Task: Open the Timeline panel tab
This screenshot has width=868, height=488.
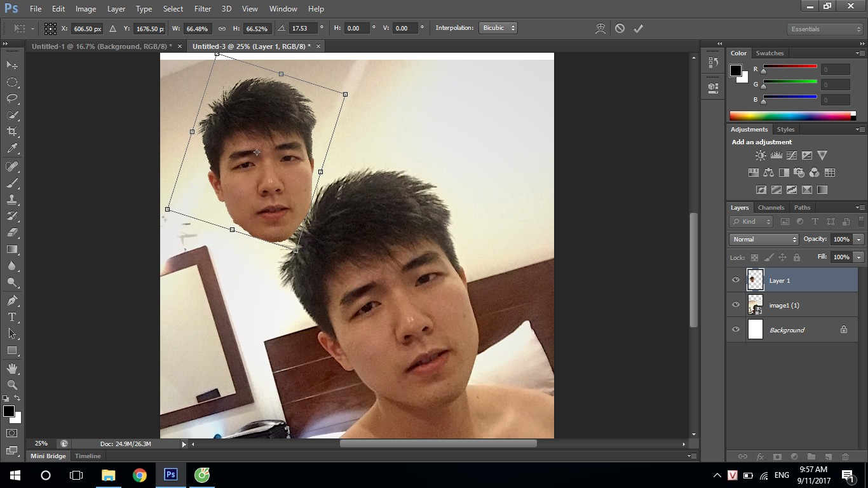Action: coord(88,456)
